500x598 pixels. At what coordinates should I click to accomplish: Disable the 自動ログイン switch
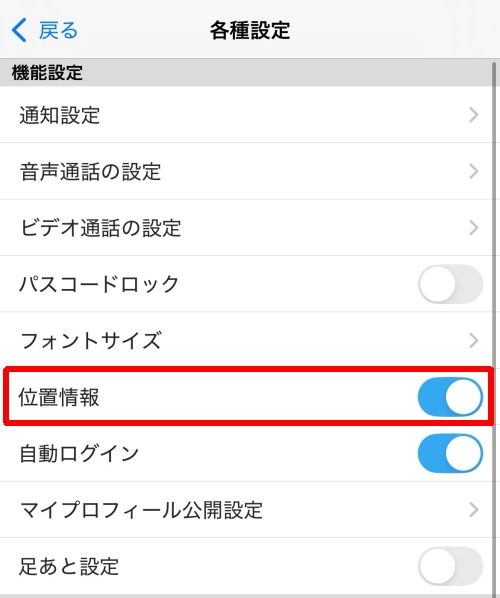[450, 453]
